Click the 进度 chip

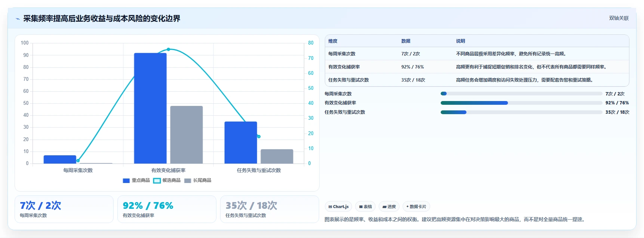click(x=389, y=207)
